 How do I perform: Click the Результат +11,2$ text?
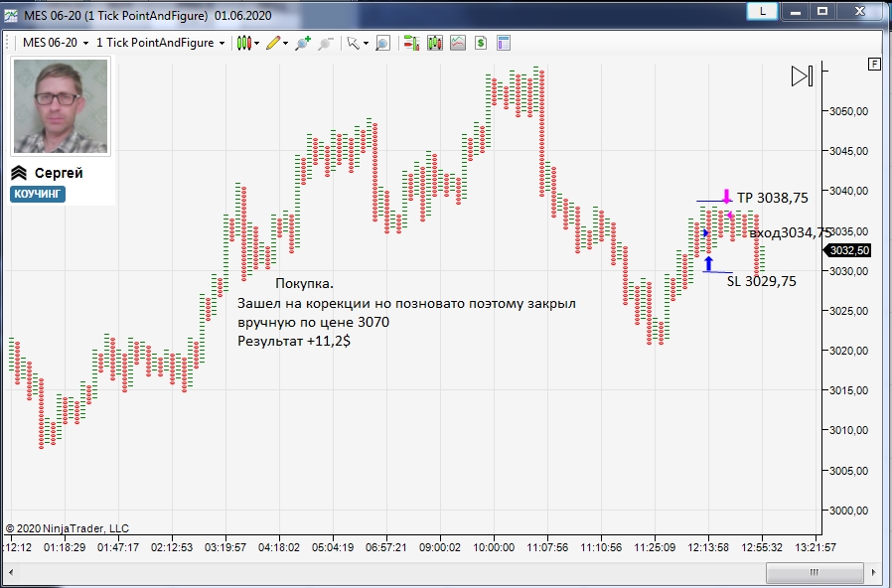pyautogui.click(x=294, y=341)
